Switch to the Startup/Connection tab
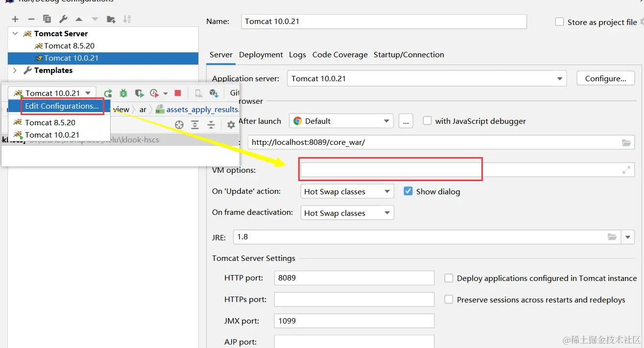 [x=409, y=55]
